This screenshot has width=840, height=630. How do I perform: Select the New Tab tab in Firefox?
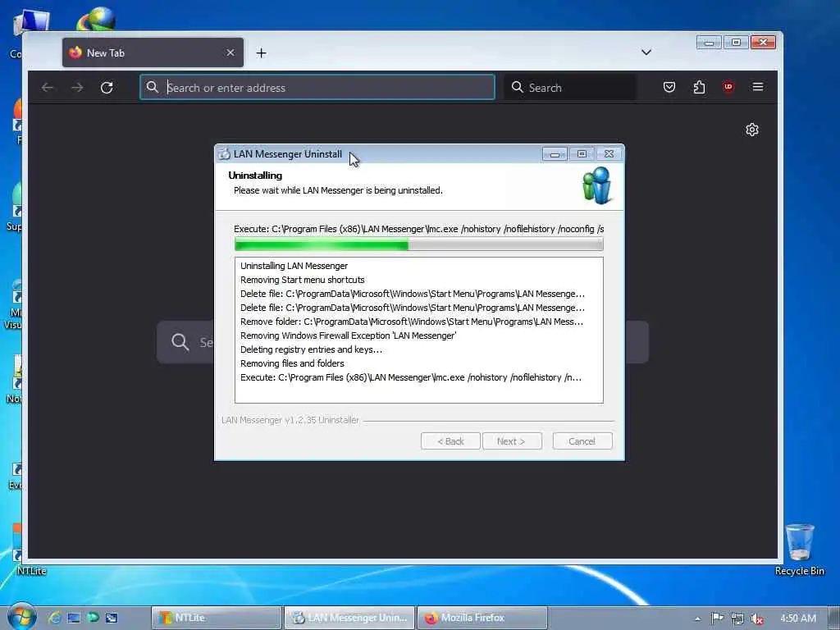[x=153, y=52]
